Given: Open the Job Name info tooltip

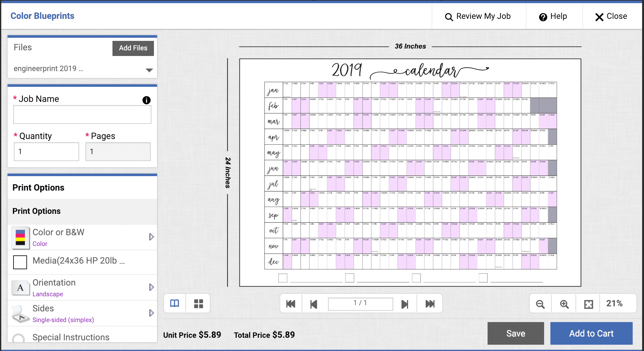Looking at the screenshot, I should [146, 100].
